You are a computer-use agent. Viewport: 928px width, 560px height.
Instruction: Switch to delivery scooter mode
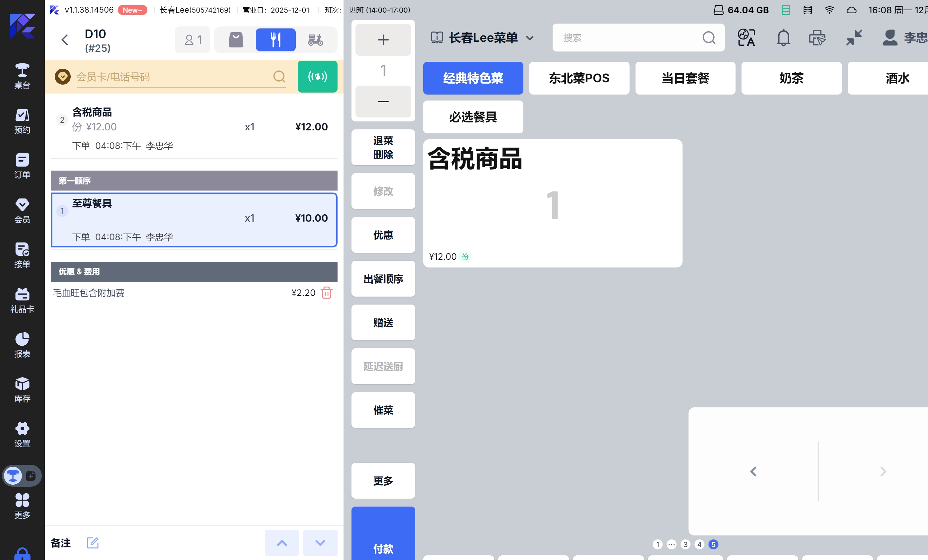point(315,39)
